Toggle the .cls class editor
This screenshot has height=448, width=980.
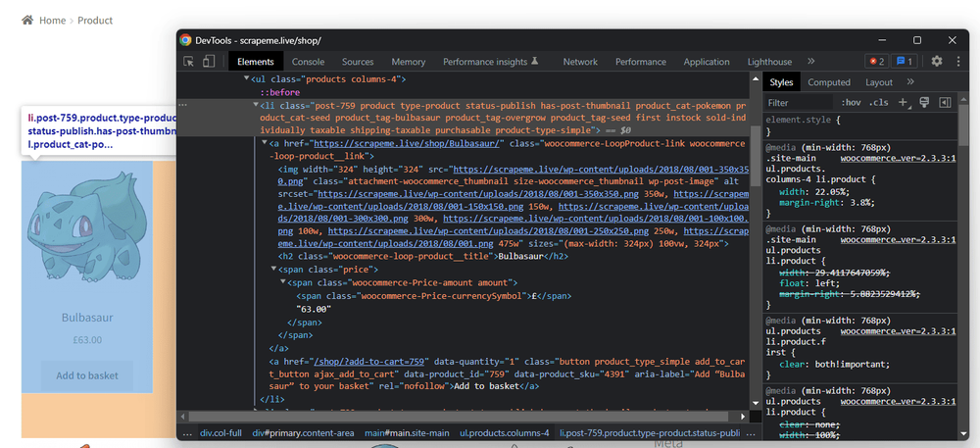(x=879, y=103)
